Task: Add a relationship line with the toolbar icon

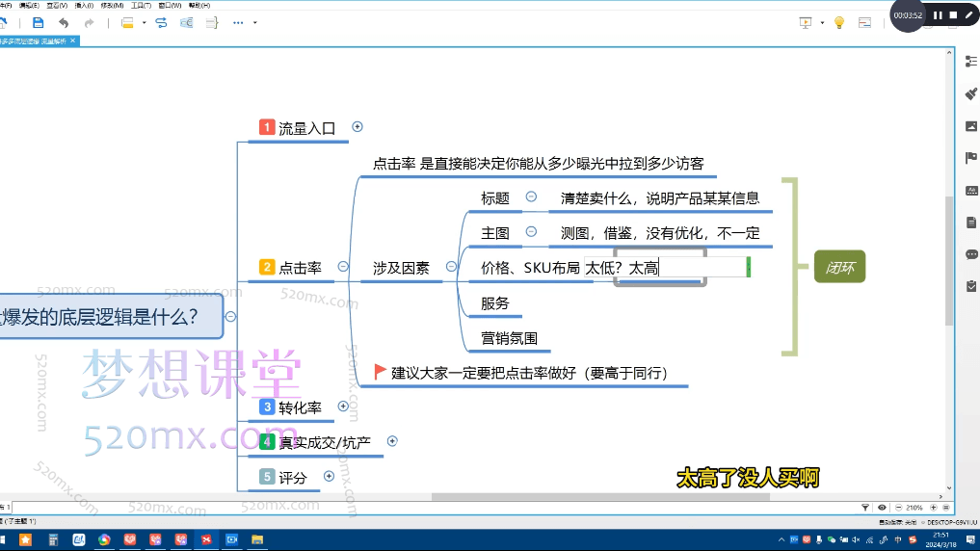Action: click(x=161, y=23)
